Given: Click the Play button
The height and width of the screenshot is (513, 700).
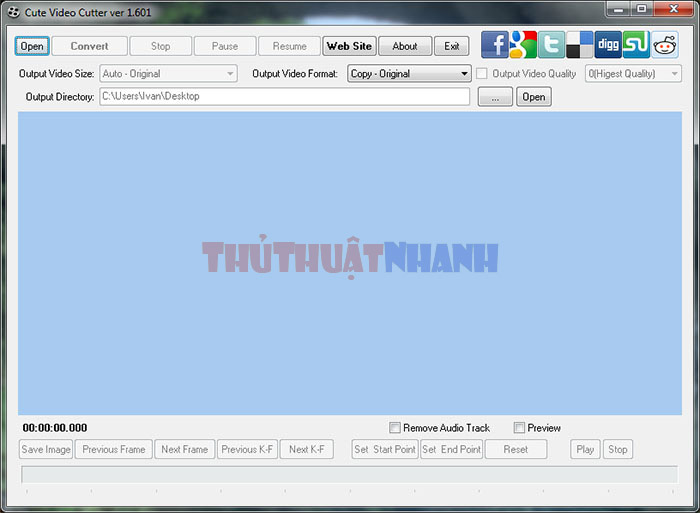Looking at the screenshot, I should 585,449.
